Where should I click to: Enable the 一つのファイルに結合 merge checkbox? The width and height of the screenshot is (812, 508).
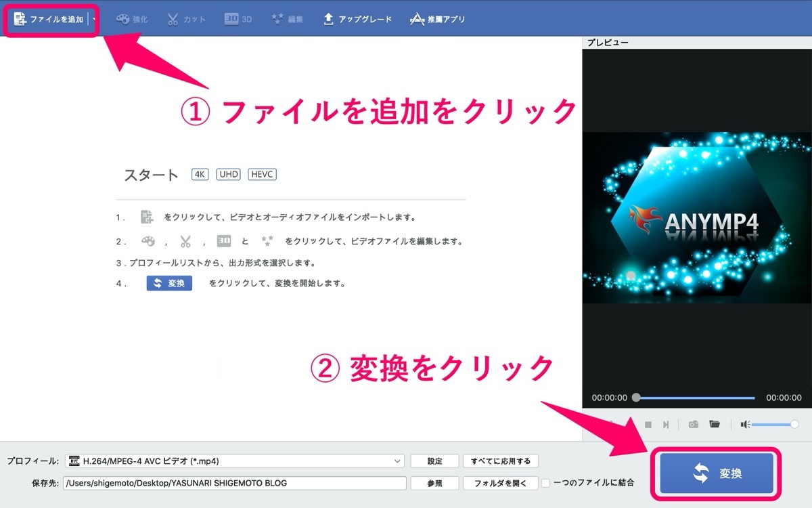545,483
